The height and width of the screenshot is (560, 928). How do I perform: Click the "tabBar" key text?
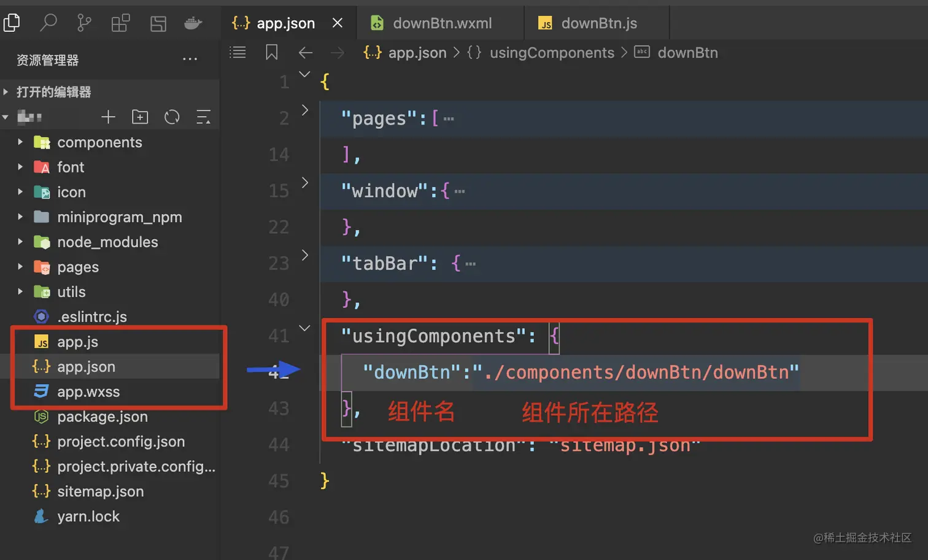coord(384,263)
